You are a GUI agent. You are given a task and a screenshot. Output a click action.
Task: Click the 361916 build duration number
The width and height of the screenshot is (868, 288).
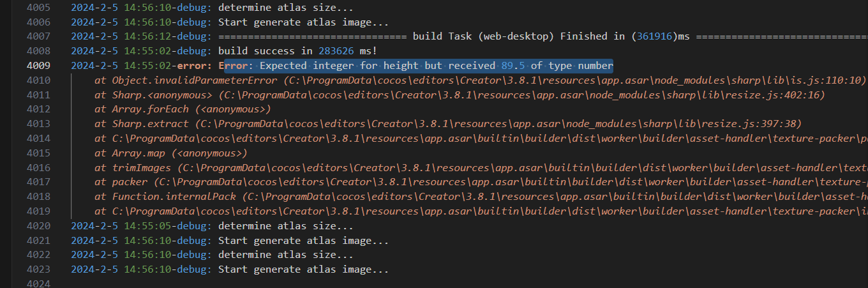pyautogui.click(x=654, y=36)
